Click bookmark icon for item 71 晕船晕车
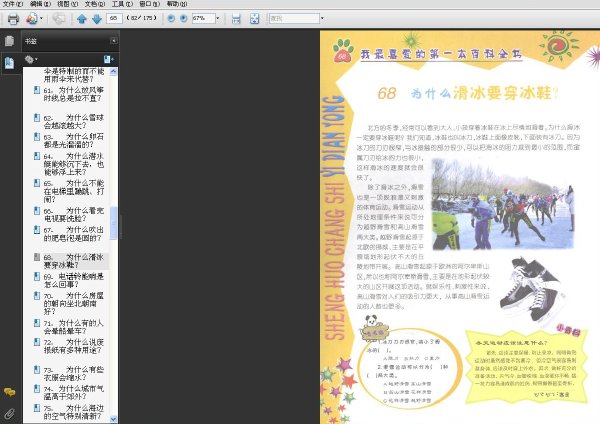Screen dimensions: 600x424 (x=37, y=323)
